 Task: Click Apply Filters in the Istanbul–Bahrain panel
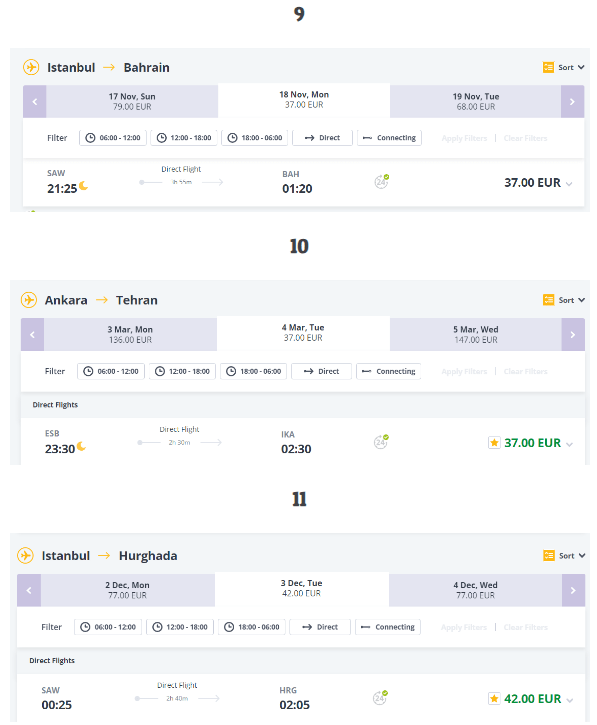[464, 138]
